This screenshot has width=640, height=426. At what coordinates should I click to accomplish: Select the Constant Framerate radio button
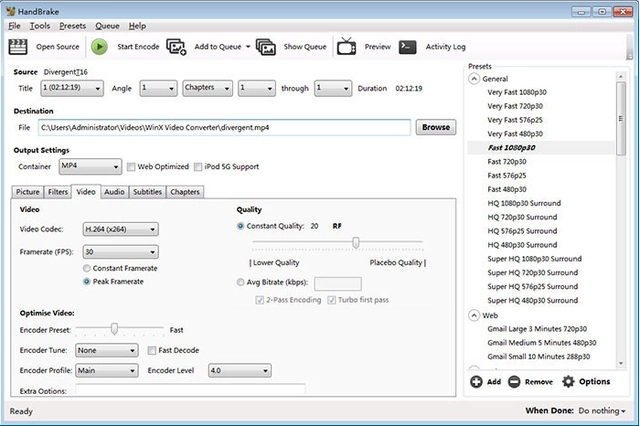coord(87,268)
